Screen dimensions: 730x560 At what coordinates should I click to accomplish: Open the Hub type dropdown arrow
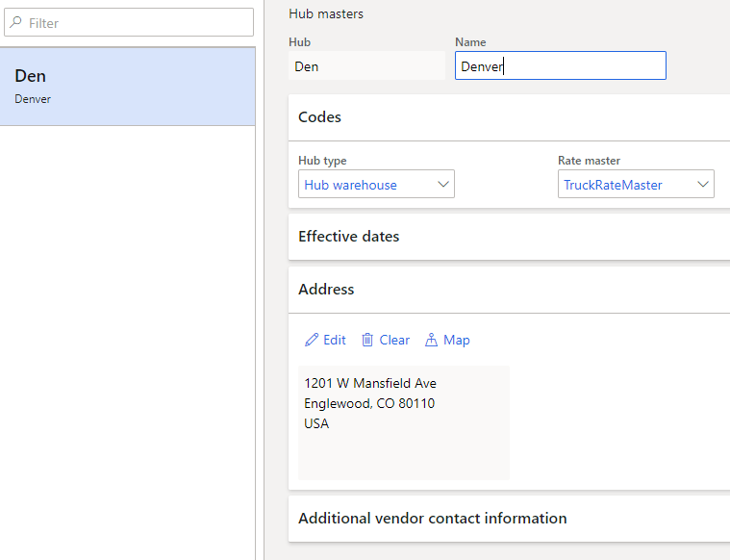443,184
